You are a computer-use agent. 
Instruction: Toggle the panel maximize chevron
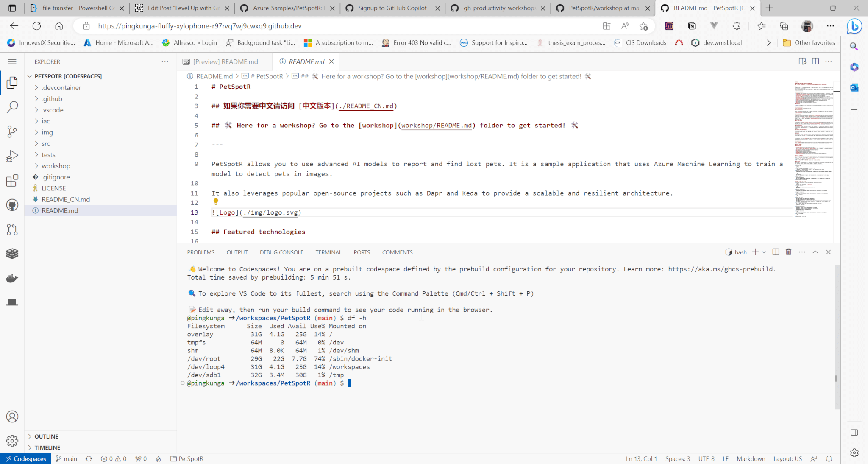[x=815, y=252]
